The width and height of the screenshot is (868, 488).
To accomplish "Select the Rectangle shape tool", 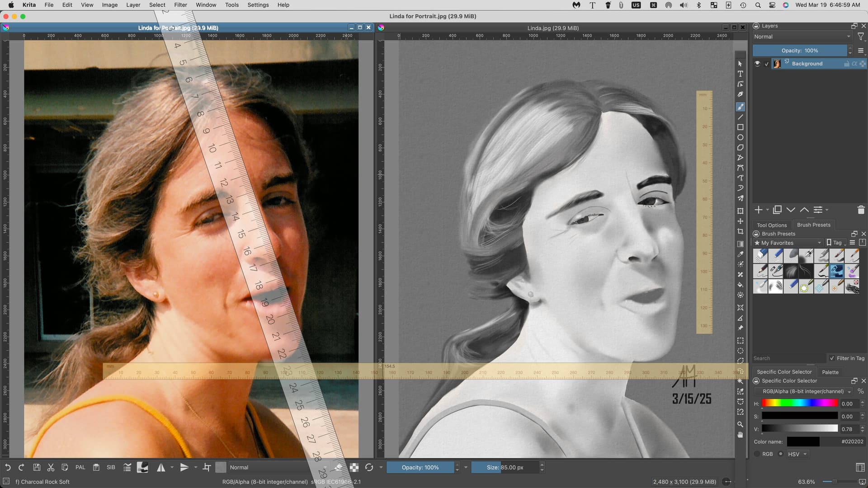I will (740, 127).
